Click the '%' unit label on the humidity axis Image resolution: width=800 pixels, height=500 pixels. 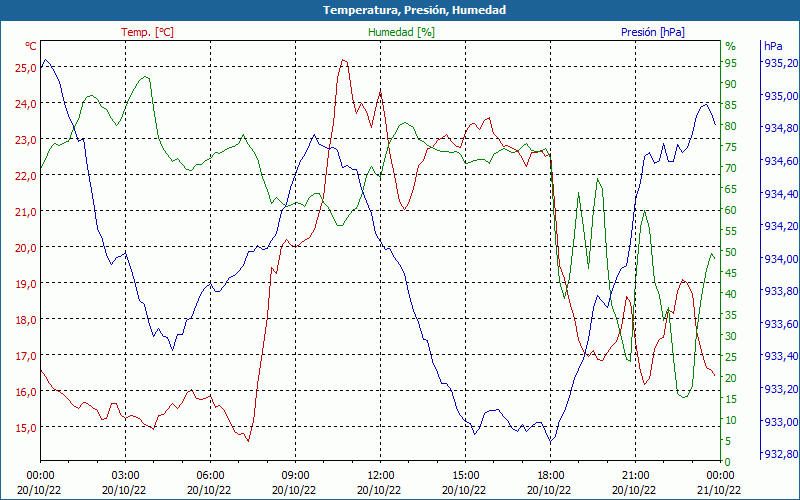pos(731,46)
